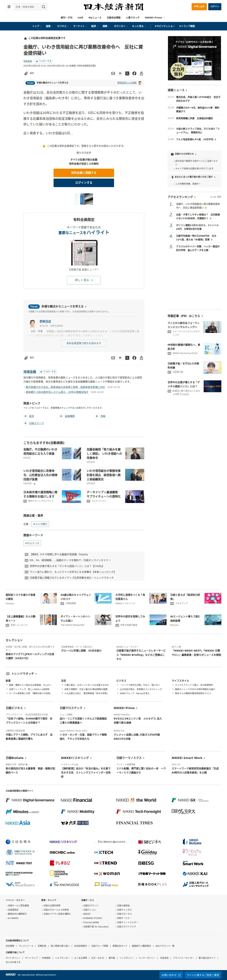Expand the 朝刊・夕刊 dropdown
Image resolution: width=227 pixels, height=980 pixels.
(x=66, y=18)
